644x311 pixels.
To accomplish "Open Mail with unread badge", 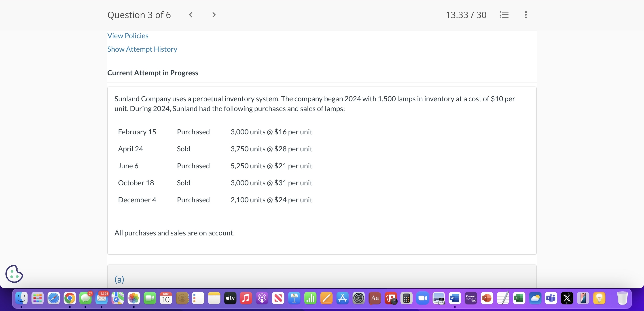I will point(102,298).
